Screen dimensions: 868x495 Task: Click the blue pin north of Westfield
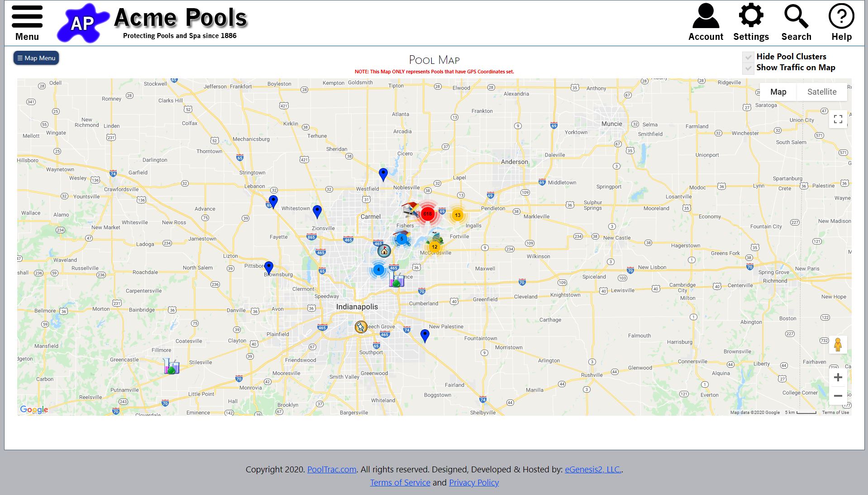(x=383, y=175)
